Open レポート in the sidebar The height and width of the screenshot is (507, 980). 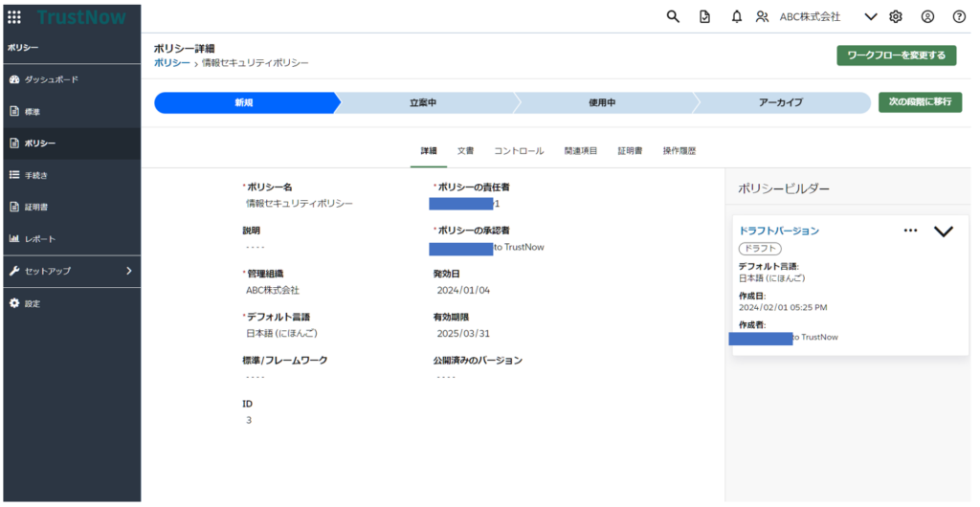point(39,238)
